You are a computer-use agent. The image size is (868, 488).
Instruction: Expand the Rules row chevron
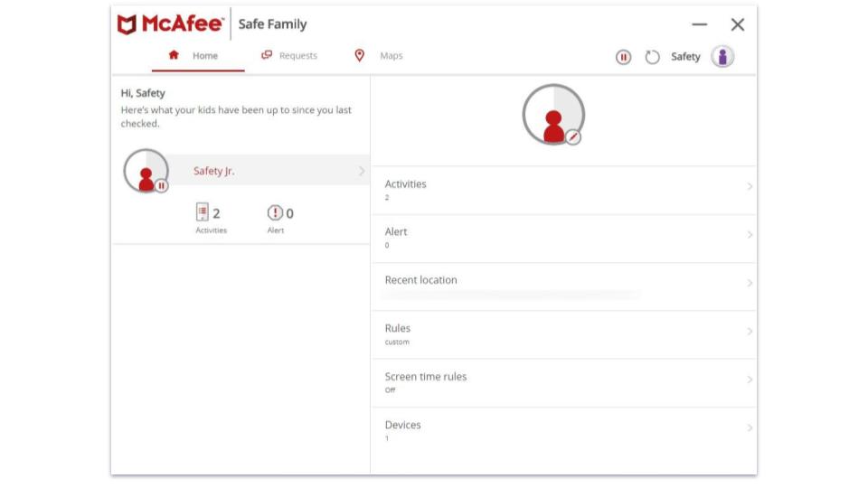(x=750, y=332)
